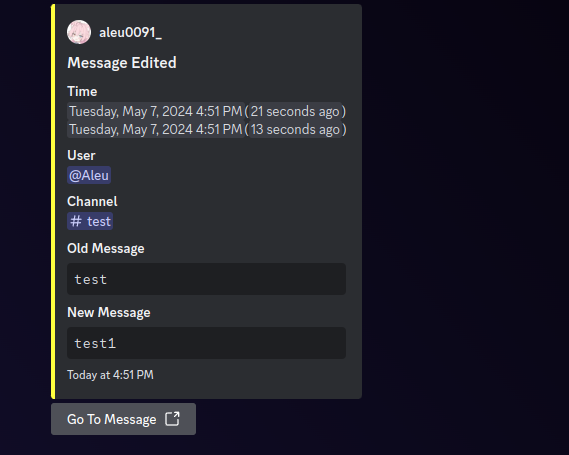
Task: Click the second Tuesday, May 7, 2024 timestamp
Action: tap(156, 129)
